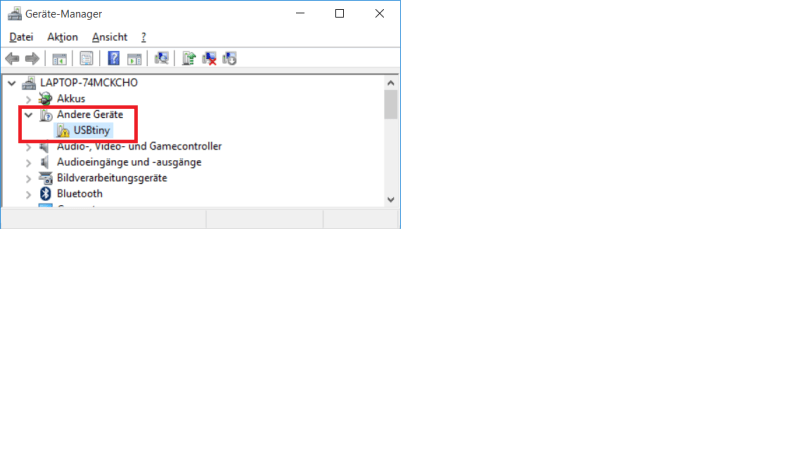Image resolution: width=810 pixels, height=455 pixels.
Task: Open the Ansicht menu
Action: pos(109,37)
